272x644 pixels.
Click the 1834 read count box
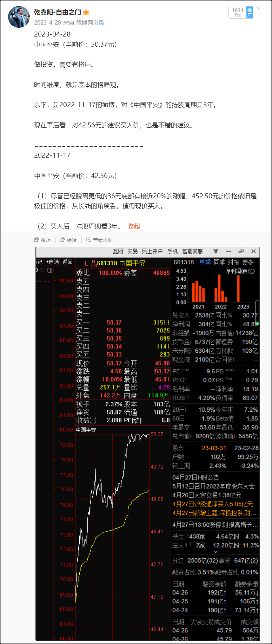238,13
